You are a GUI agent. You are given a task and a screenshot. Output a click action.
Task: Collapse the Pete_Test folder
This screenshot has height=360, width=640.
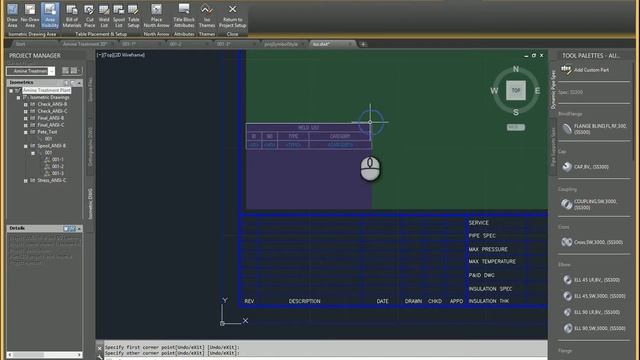[x=26, y=132]
